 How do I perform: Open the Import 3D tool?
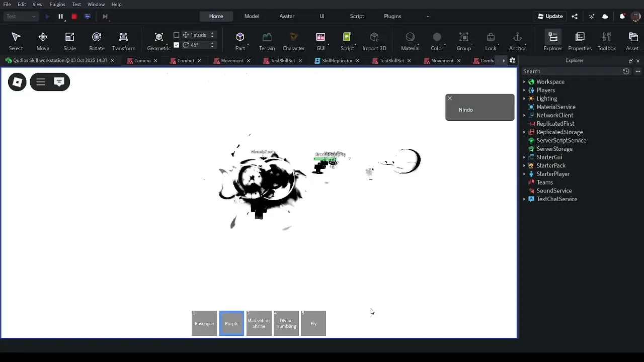tap(374, 41)
